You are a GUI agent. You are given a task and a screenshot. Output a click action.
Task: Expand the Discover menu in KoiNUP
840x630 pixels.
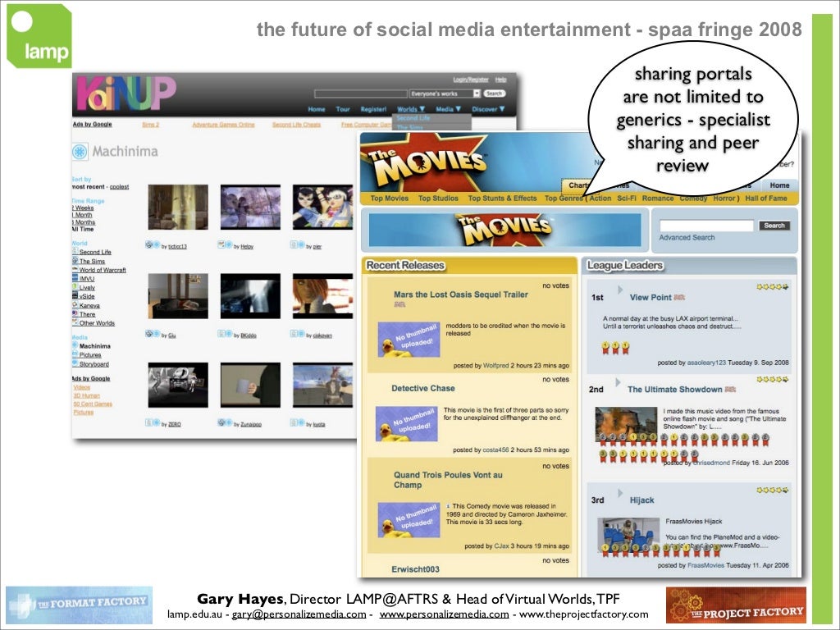[488, 109]
